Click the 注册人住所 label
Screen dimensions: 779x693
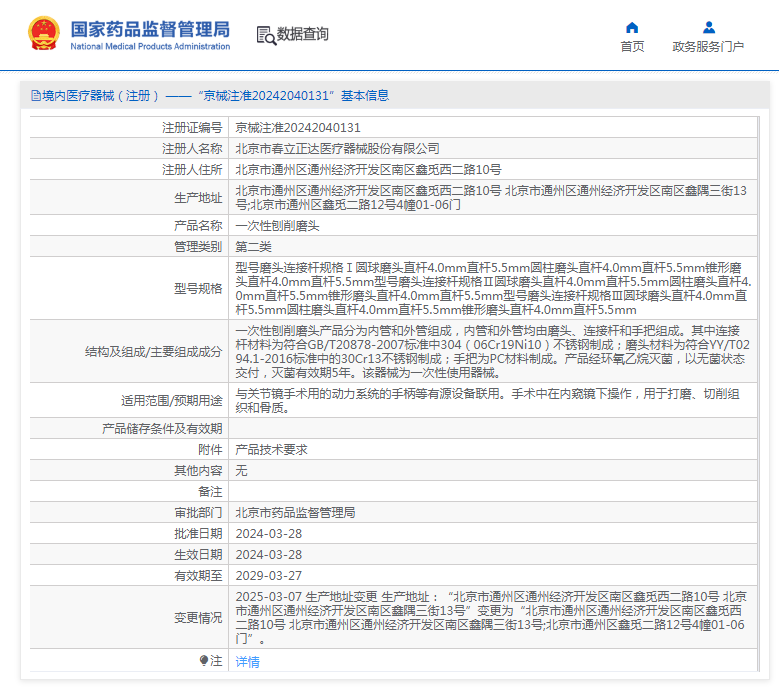(x=192, y=169)
